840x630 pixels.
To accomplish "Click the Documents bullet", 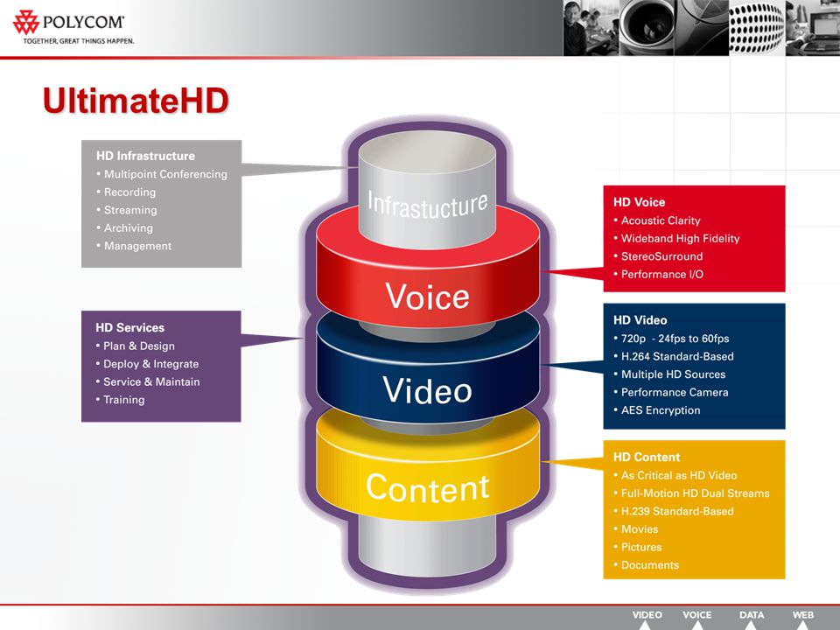I will (647, 565).
